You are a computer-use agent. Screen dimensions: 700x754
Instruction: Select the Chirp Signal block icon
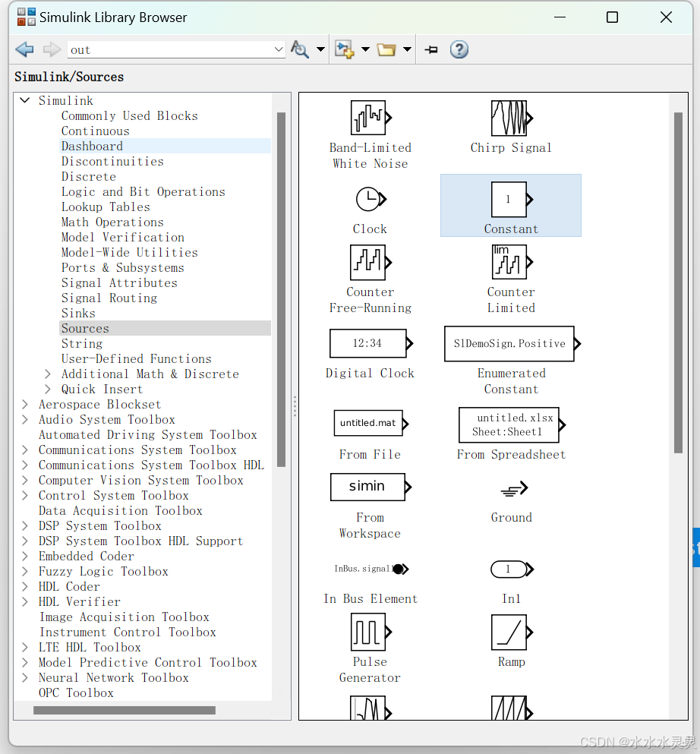point(512,118)
